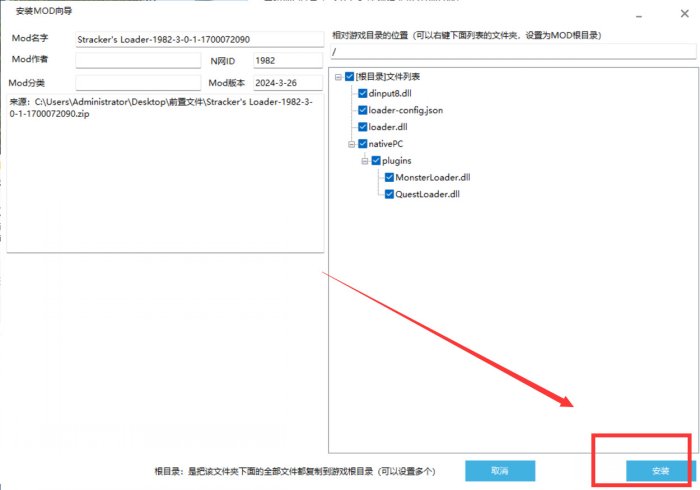Toggle the loader-config.json checkbox
This screenshot has width=700, height=490.
362,109
